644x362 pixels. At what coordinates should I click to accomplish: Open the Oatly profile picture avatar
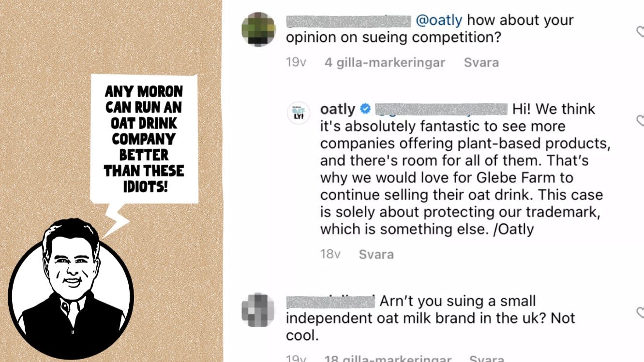click(x=298, y=113)
